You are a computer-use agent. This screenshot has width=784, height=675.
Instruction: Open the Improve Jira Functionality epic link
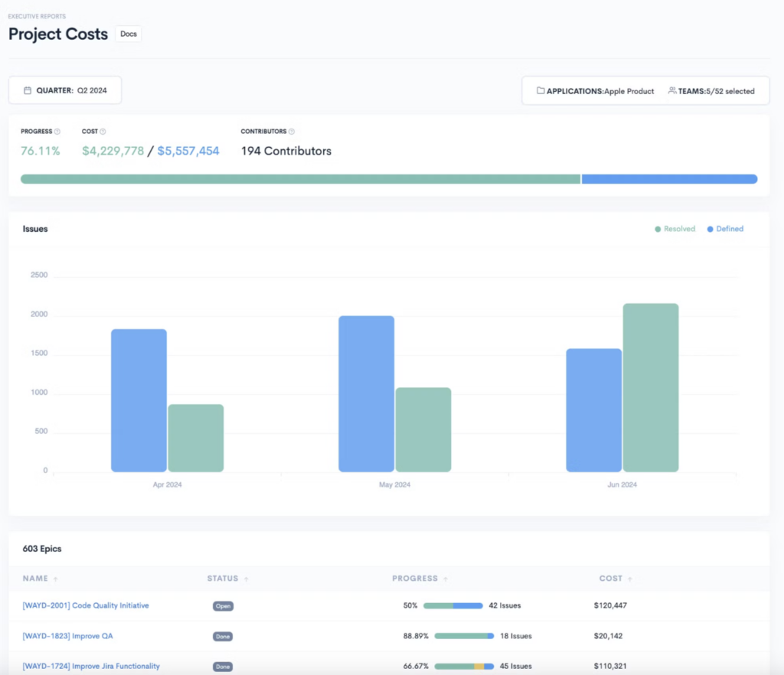[x=91, y=666]
